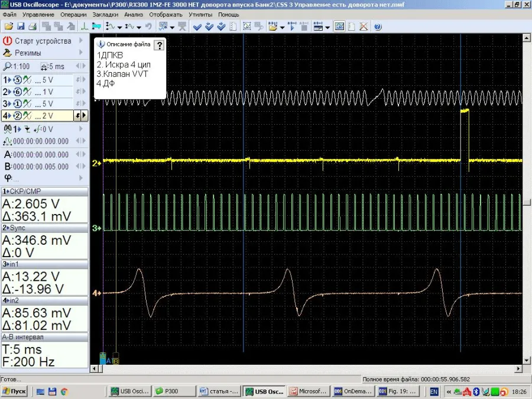The height and width of the screenshot is (399, 532).
Task: Click the checkmark with right arrow icon
Action: click(x=221, y=27)
